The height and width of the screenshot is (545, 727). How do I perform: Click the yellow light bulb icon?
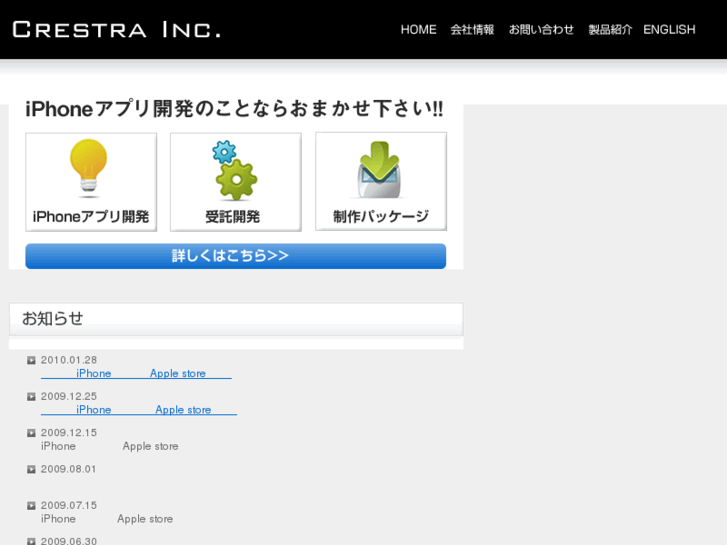coord(89,167)
